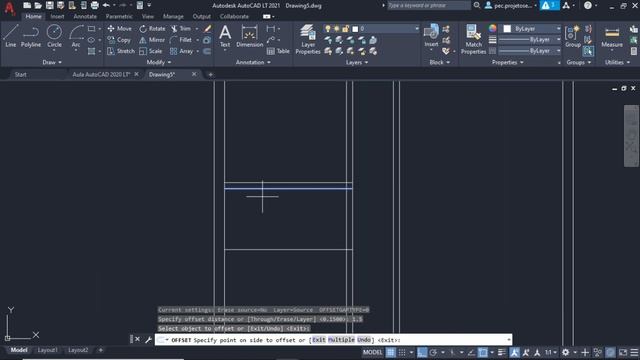Expand the Block panel
Image resolution: width=640 pixels, height=360 pixels.
[440, 62]
